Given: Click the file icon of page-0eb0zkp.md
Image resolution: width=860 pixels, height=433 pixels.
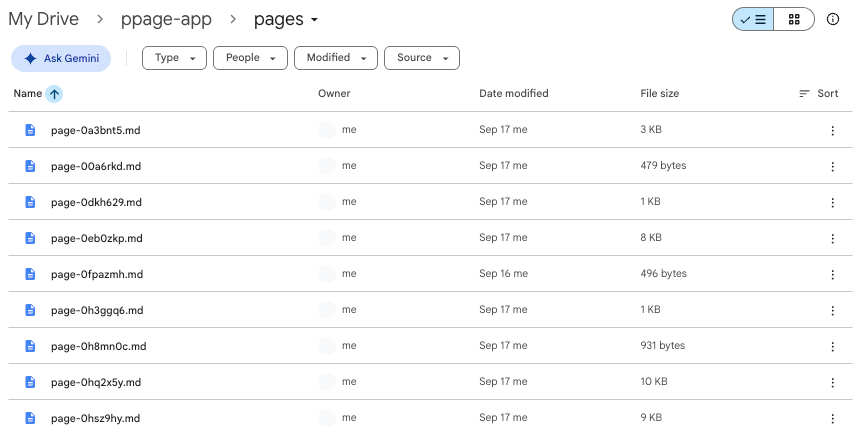Looking at the screenshot, I should pyautogui.click(x=30, y=238).
